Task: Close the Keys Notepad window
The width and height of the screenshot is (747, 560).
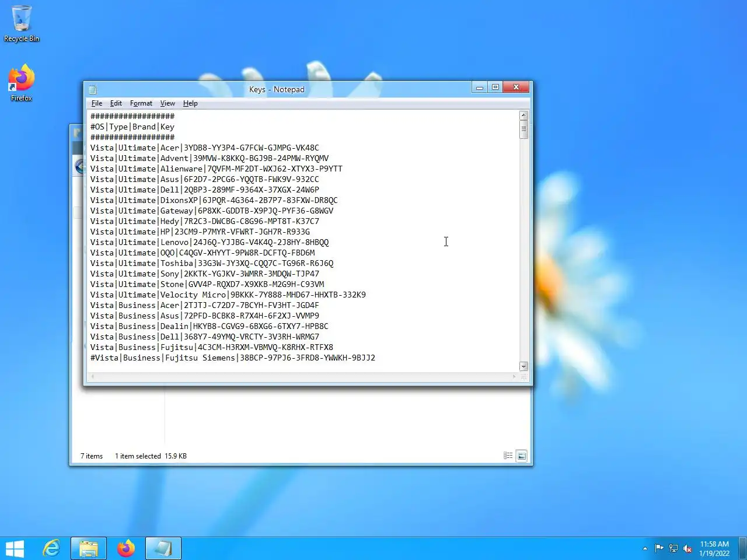Action: pos(516,87)
